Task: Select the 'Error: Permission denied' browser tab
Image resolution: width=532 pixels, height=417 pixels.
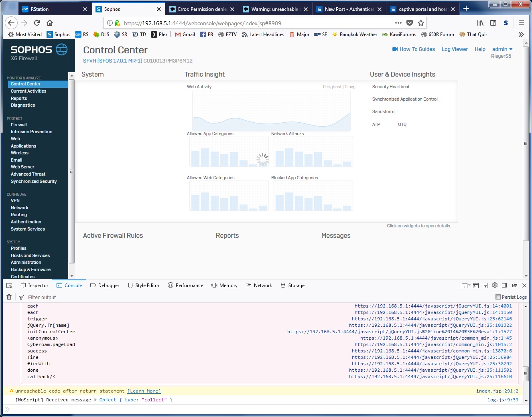Action: point(202,9)
